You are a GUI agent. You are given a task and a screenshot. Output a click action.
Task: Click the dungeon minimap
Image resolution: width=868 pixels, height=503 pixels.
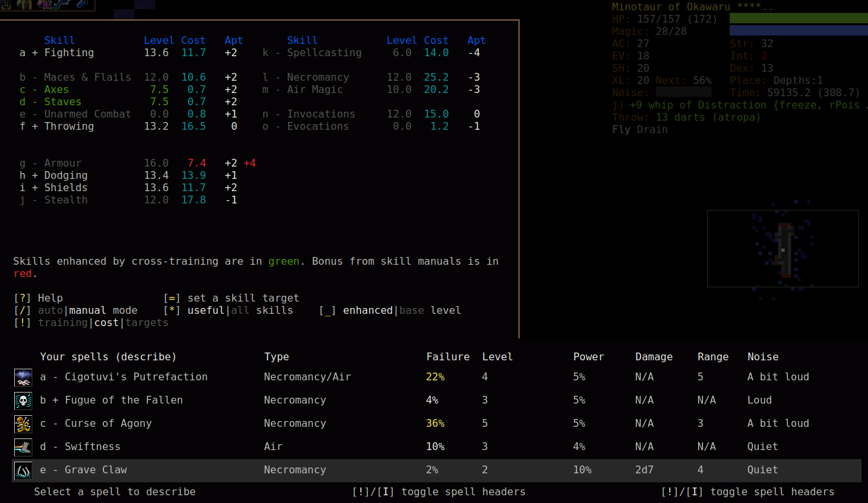point(783,248)
